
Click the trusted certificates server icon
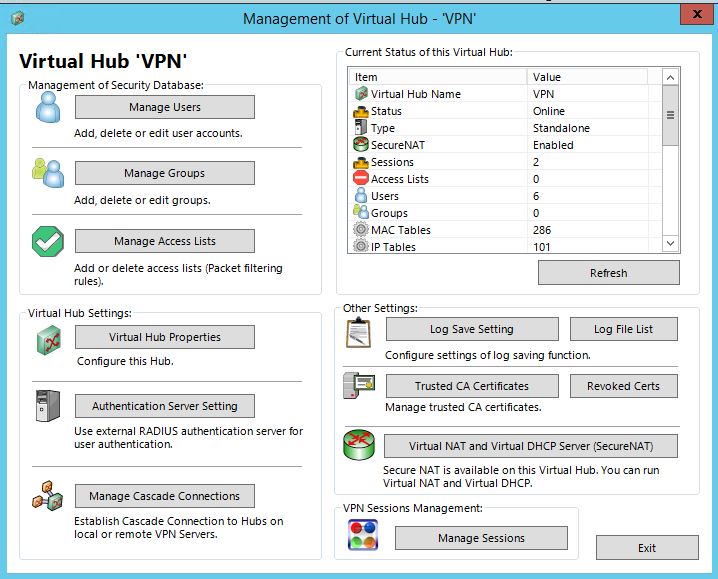(358, 387)
